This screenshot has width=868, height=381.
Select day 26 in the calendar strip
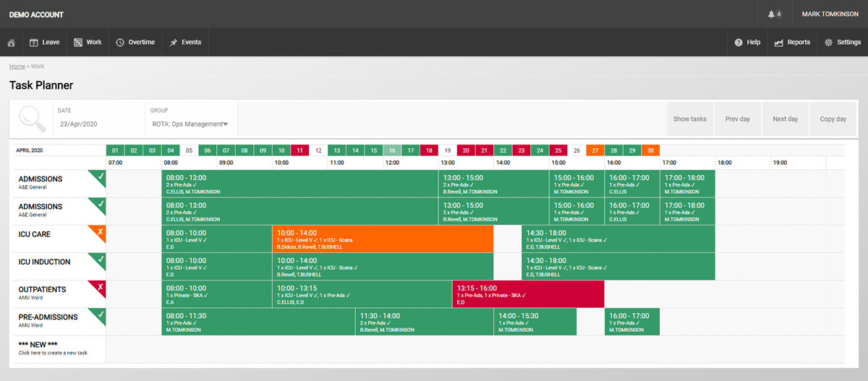[576, 150]
